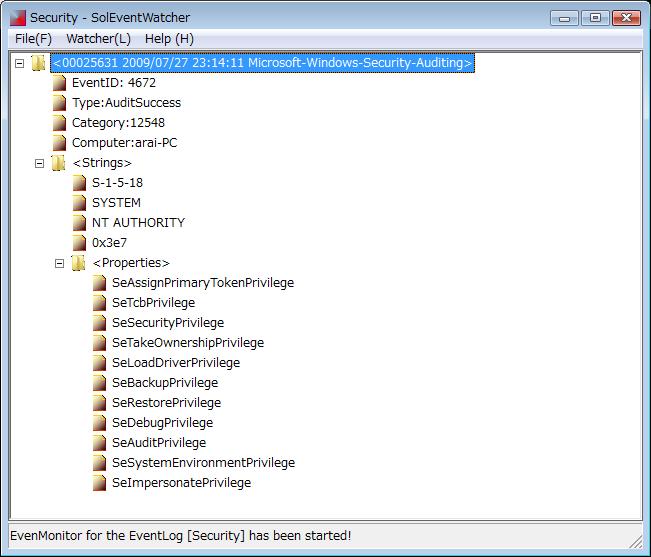Click the icon beside Category:12548

click(x=59, y=123)
